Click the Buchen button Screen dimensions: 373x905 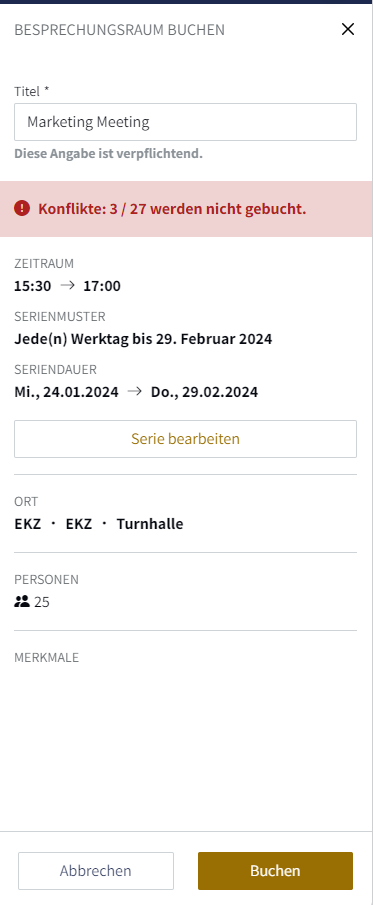click(x=275, y=870)
